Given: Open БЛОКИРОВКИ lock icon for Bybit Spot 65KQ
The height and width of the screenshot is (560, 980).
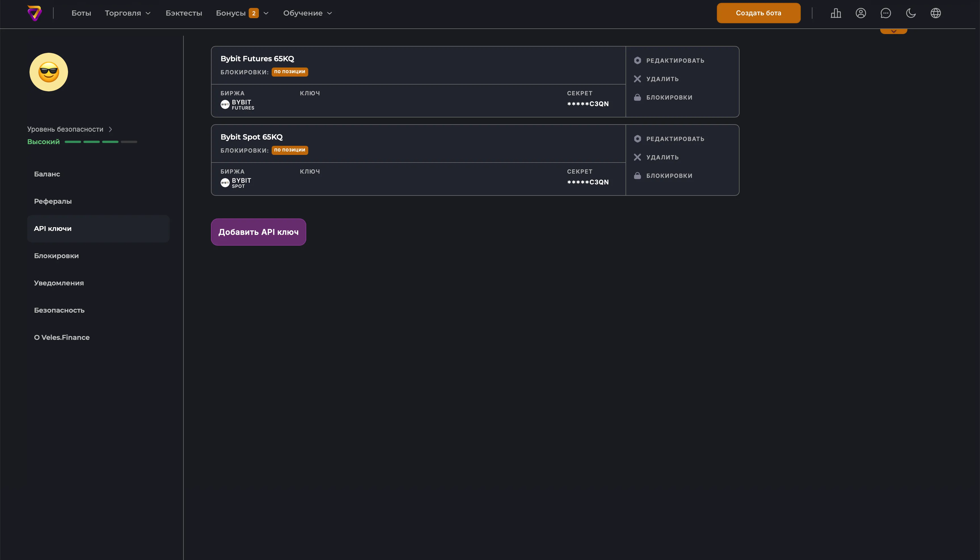Looking at the screenshot, I should click(x=637, y=175).
